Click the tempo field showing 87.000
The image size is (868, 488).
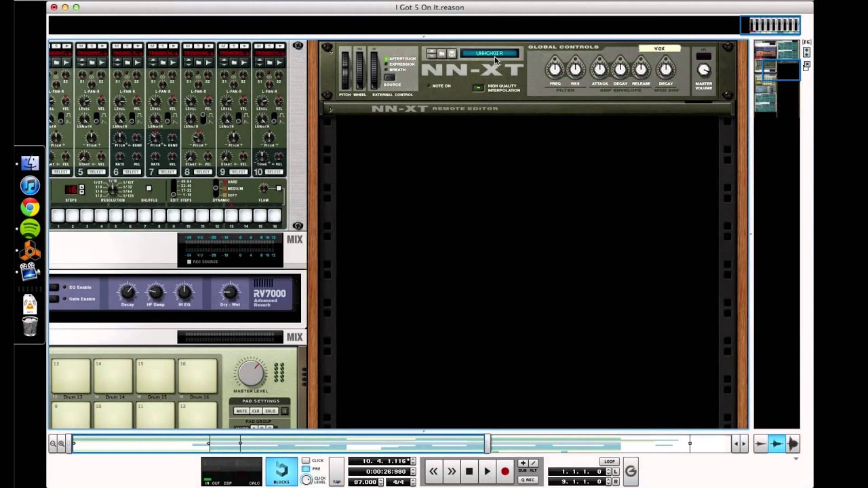coord(363,482)
